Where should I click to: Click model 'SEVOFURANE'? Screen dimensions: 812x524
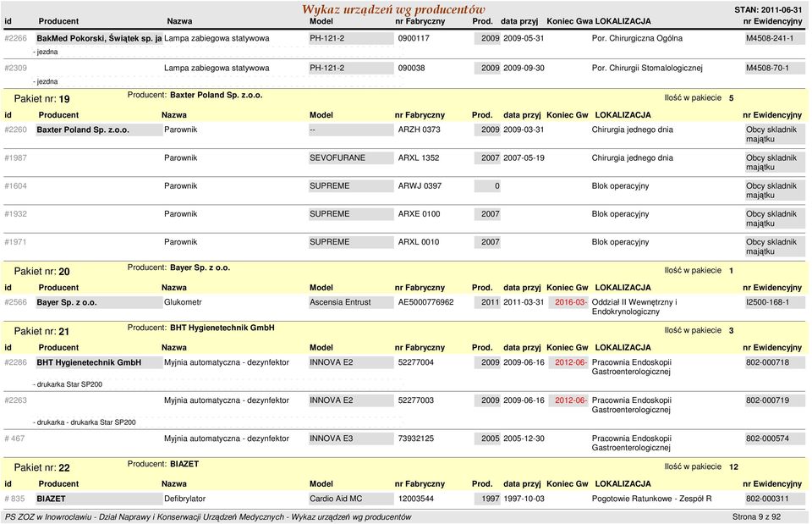337,158
